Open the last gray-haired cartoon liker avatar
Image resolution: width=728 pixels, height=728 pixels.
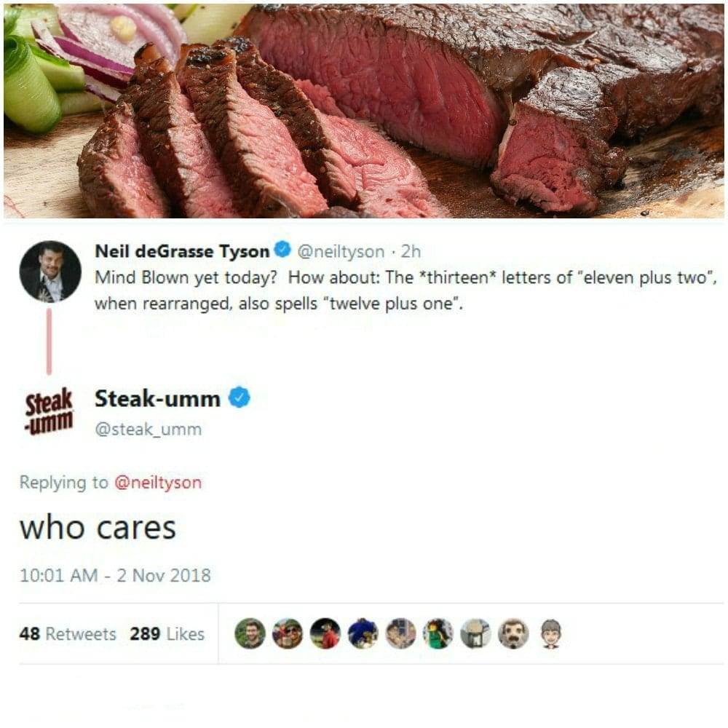pyautogui.click(x=551, y=633)
